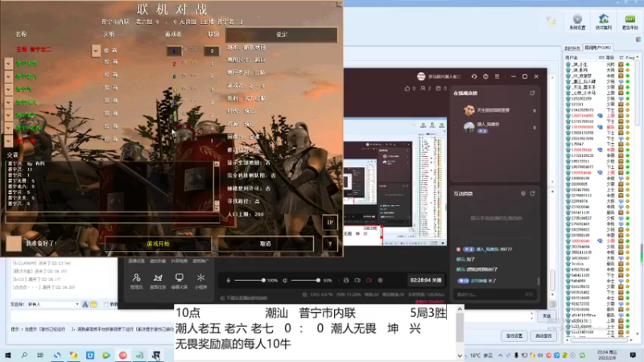Viewport: 644px width, 362px height.
Task: Click the red recording icon in stream controls
Action: coord(369,280)
